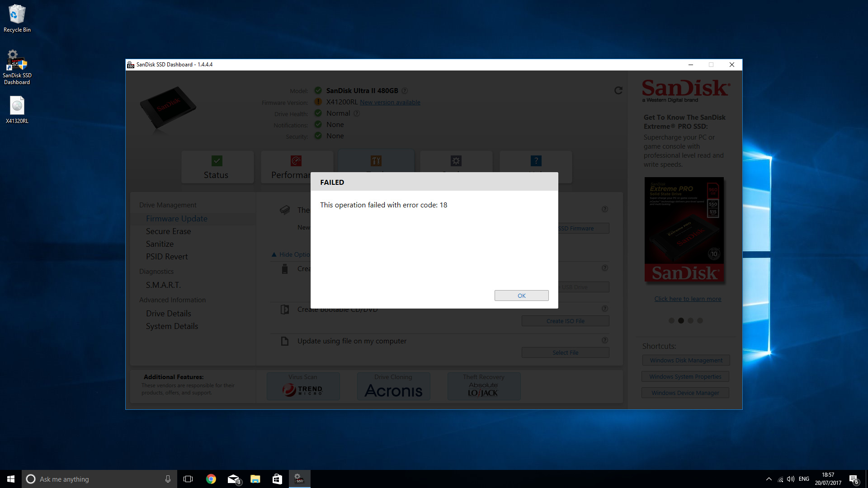Open File Explorer from taskbar
868x488 pixels.
255,479
